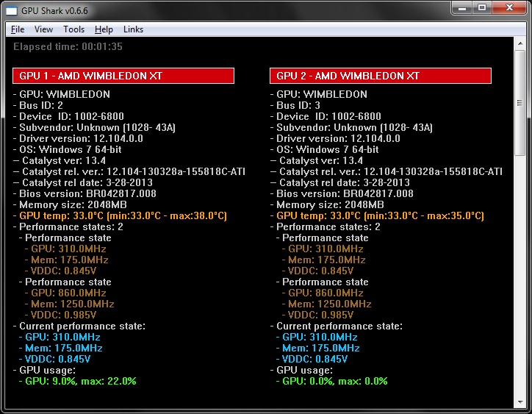This screenshot has height=414, width=532.
Task: Click the 'Bus ID: 2' line
Action: tap(38, 105)
